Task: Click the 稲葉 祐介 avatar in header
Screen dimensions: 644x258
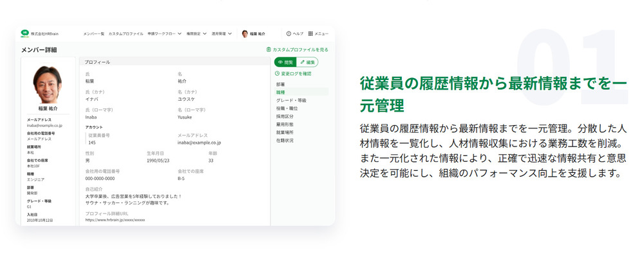Action: click(x=245, y=34)
